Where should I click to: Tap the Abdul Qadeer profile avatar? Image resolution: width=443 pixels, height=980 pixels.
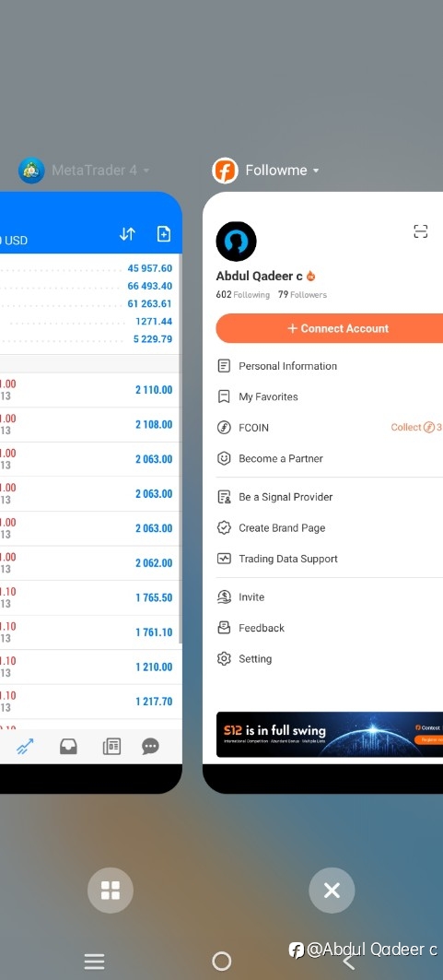(236, 242)
